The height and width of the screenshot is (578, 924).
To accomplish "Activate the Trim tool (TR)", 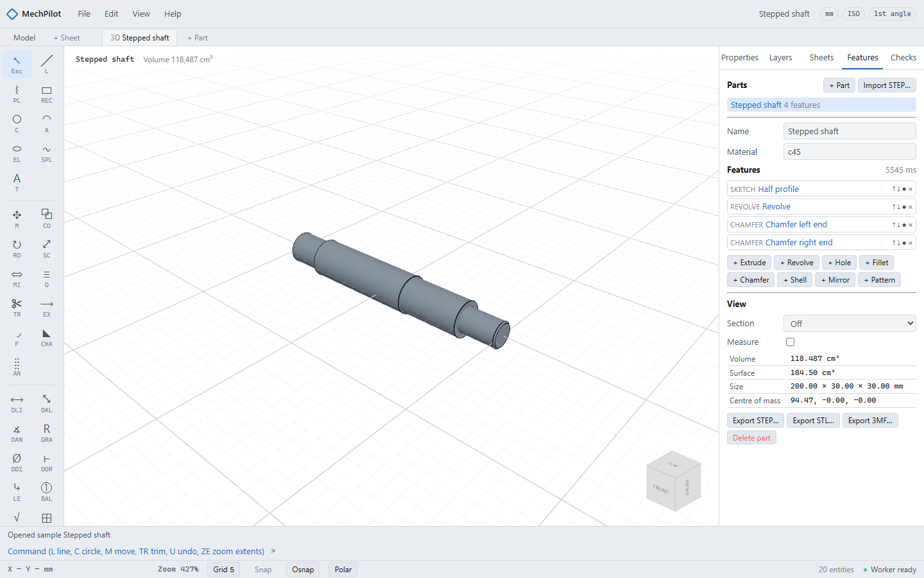I will pos(17,308).
